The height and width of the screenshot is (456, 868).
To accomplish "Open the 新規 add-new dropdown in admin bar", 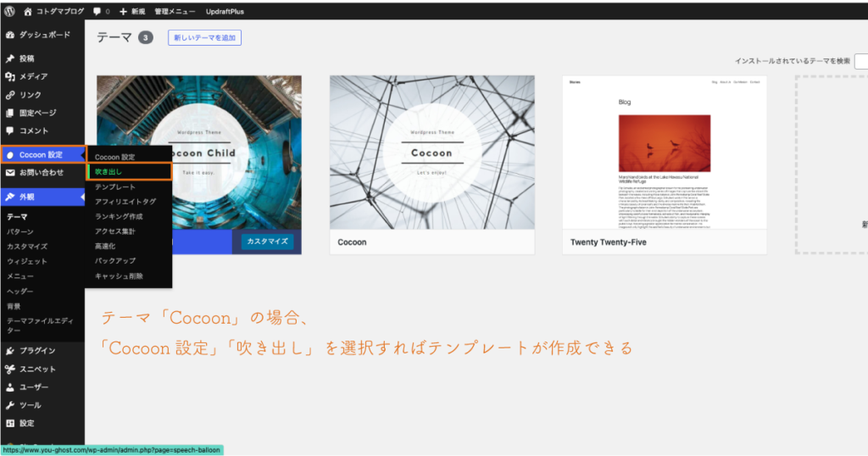I will tap(131, 12).
